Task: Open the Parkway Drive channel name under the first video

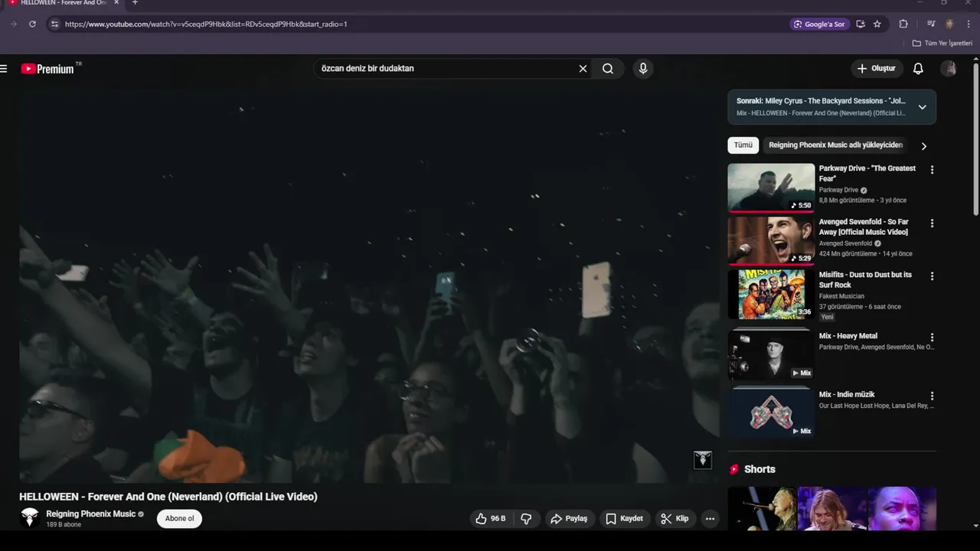Action: tap(838, 190)
